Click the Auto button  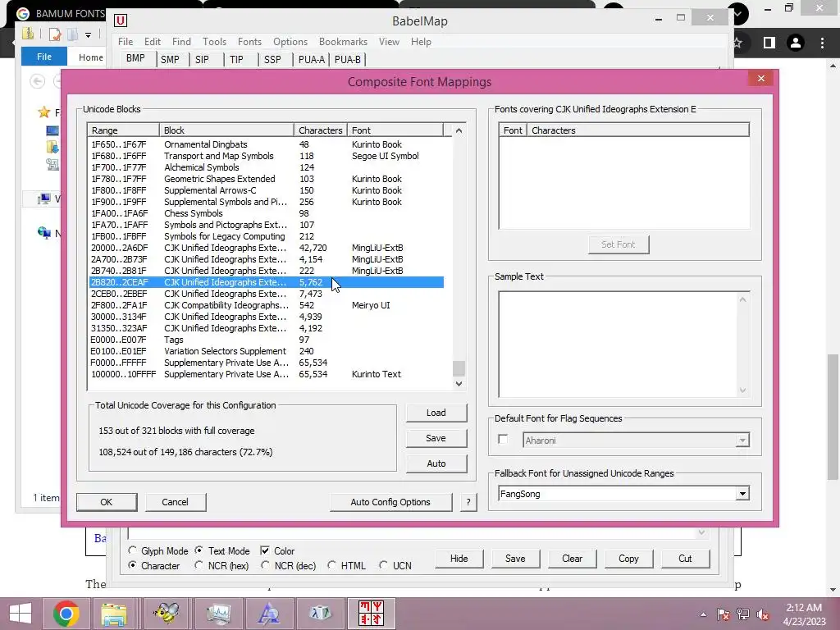click(x=436, y=463)
